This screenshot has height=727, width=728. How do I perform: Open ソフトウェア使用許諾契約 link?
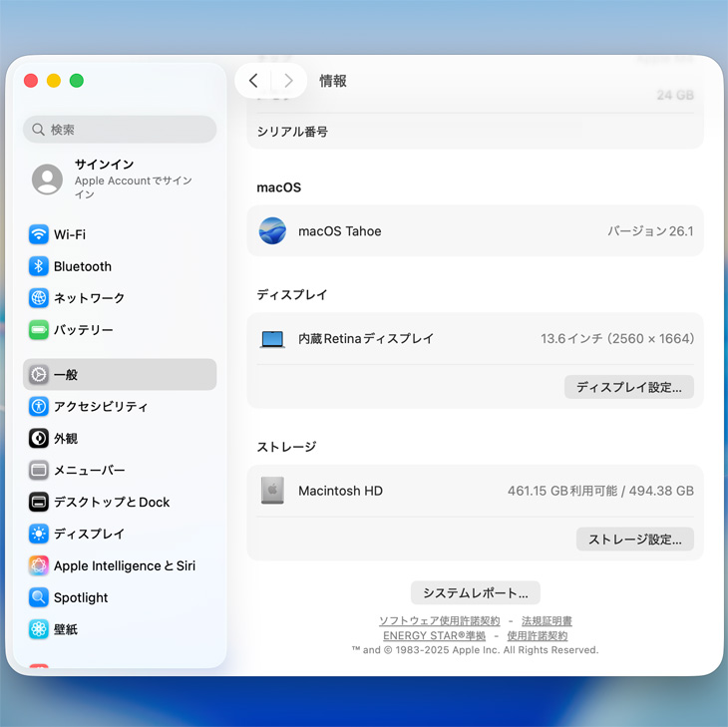pos(439,621)
